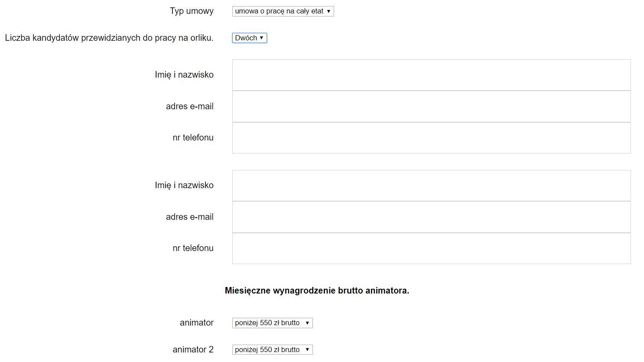Focus second candidate's nr telefonu field
644x362 pixels.
(x=431, y=248)
